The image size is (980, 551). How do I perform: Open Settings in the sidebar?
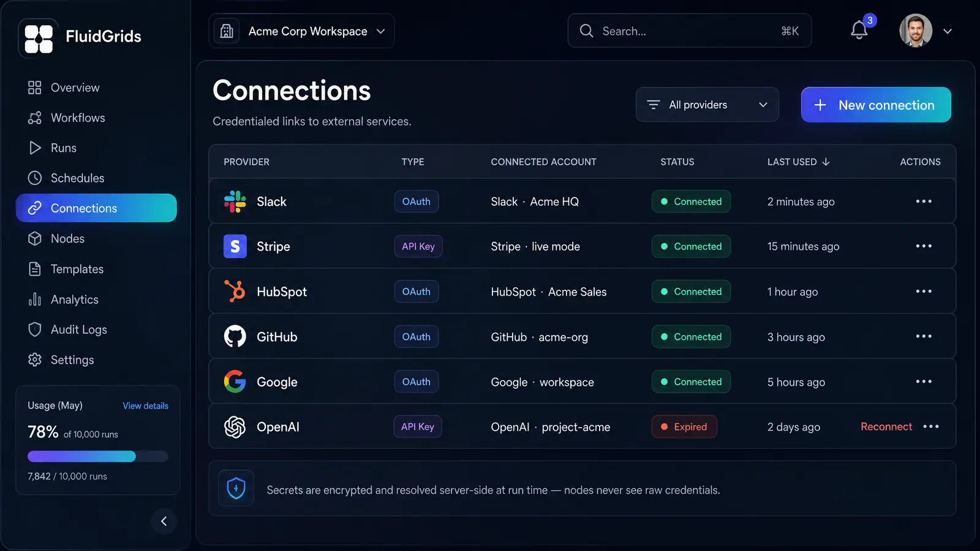96,359
